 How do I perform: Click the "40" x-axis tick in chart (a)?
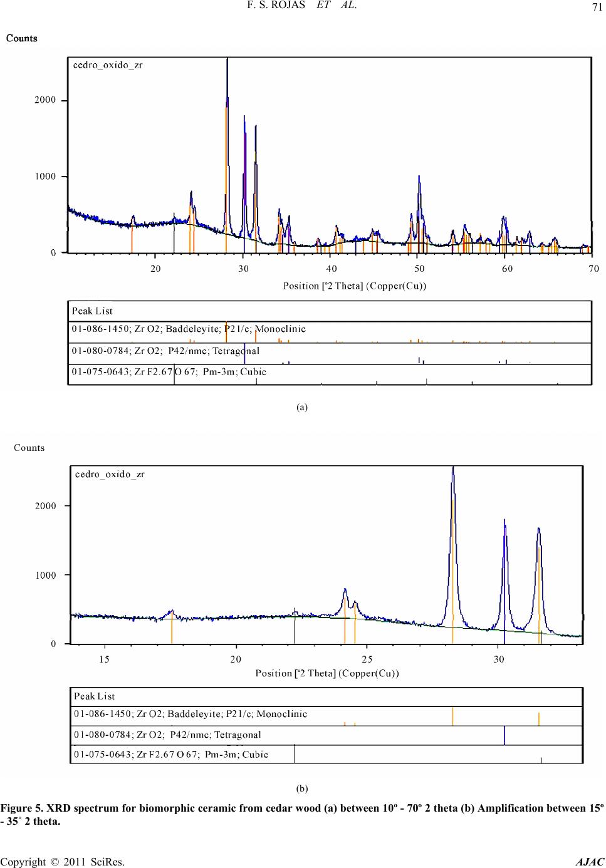tap(332, 268)
